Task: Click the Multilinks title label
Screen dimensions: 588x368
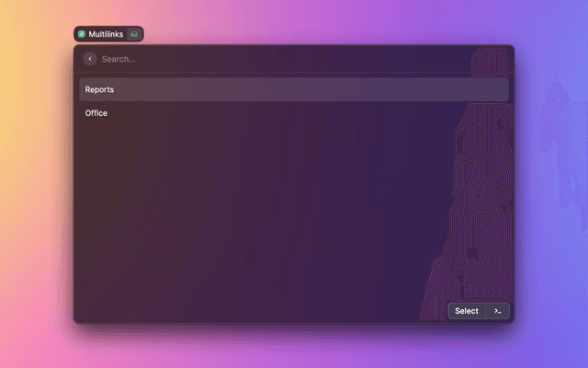Action: [106, 34]
